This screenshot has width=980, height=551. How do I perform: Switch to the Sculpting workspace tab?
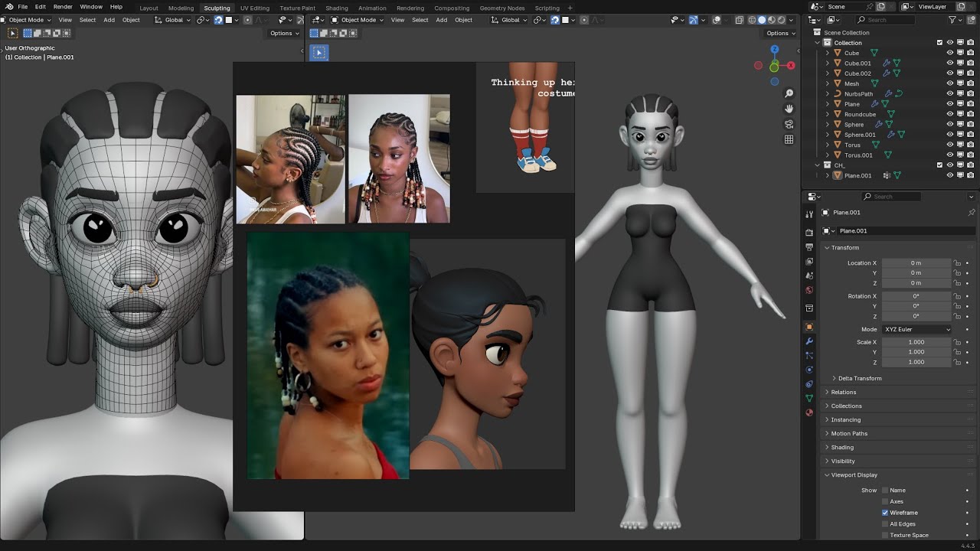(x=217, y=8)
